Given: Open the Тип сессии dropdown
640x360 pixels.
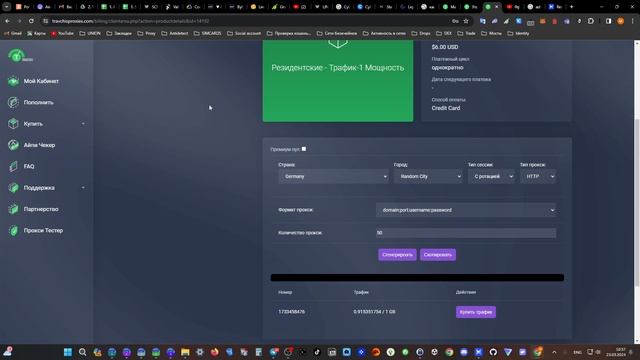Looking at the screenshot, I should click(x=491, y=176).
